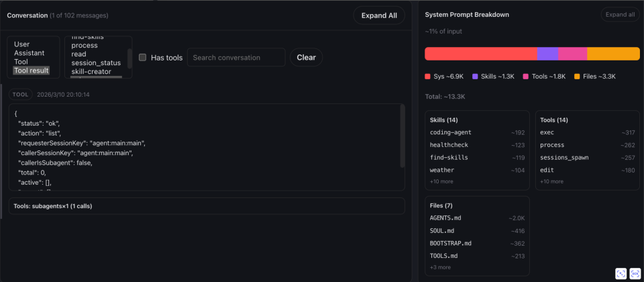Click the ~1% of input text
Viewport: 644px width, 282px height.
(x=443, y=32)
